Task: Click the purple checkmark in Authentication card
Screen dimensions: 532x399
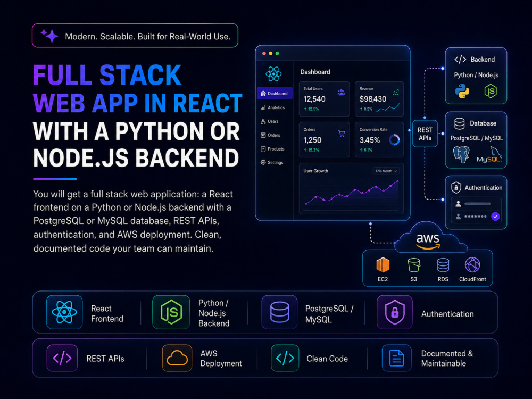Action: click(495, 217)
